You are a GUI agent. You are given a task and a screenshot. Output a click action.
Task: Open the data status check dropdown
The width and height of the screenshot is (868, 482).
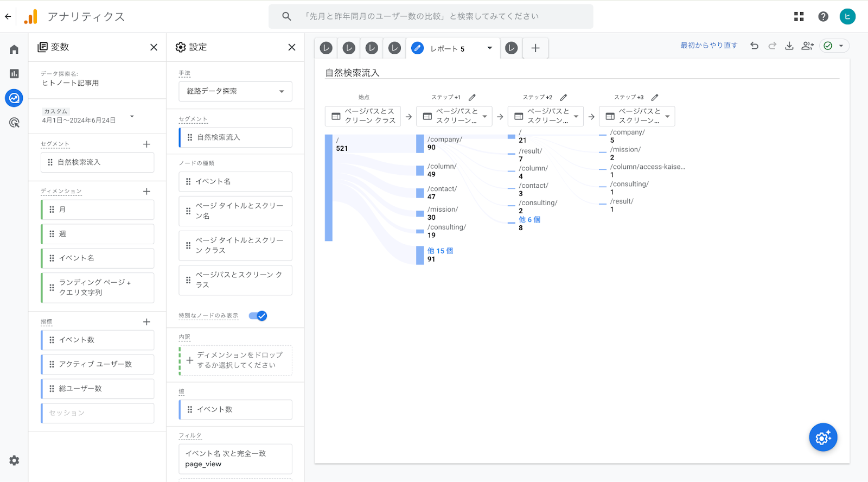tap(834, 46)
